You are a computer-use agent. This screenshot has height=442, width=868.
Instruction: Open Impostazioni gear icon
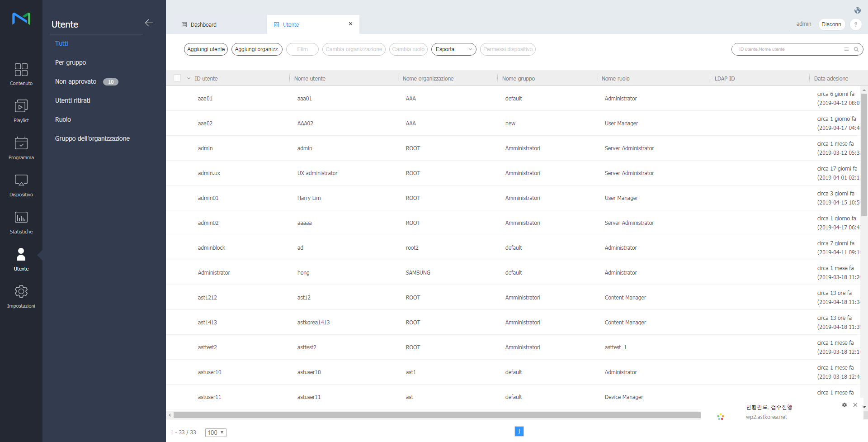[21, 292]
